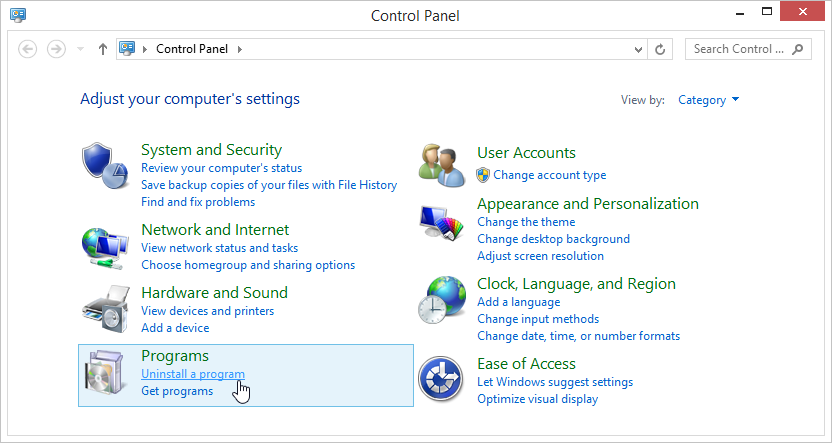Maximize the Control Panel window
The height and width of the screenshot is (443, 832).
(767, 12)
